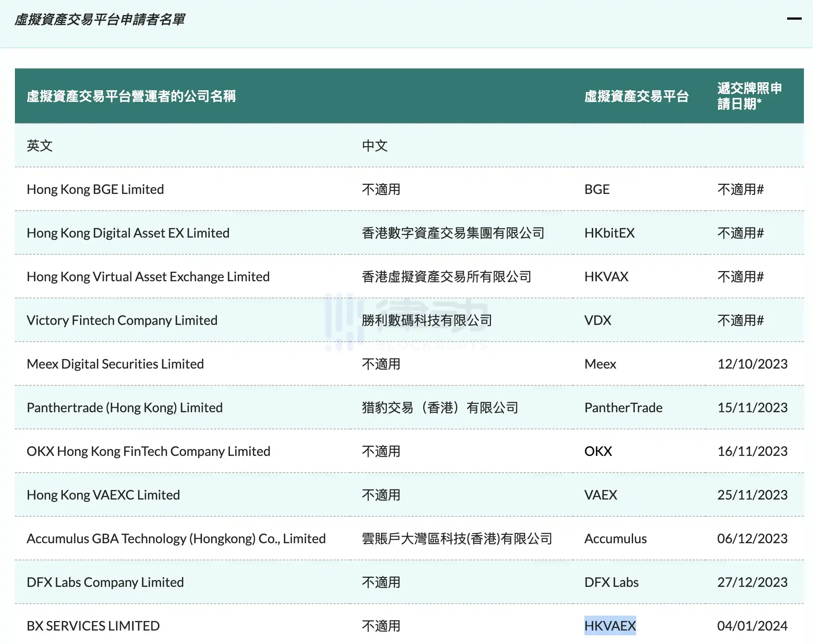The image size is (813, 644).
Task: Click OKX Hong Kong FinTech Company Limited
Action: point(148,451)
